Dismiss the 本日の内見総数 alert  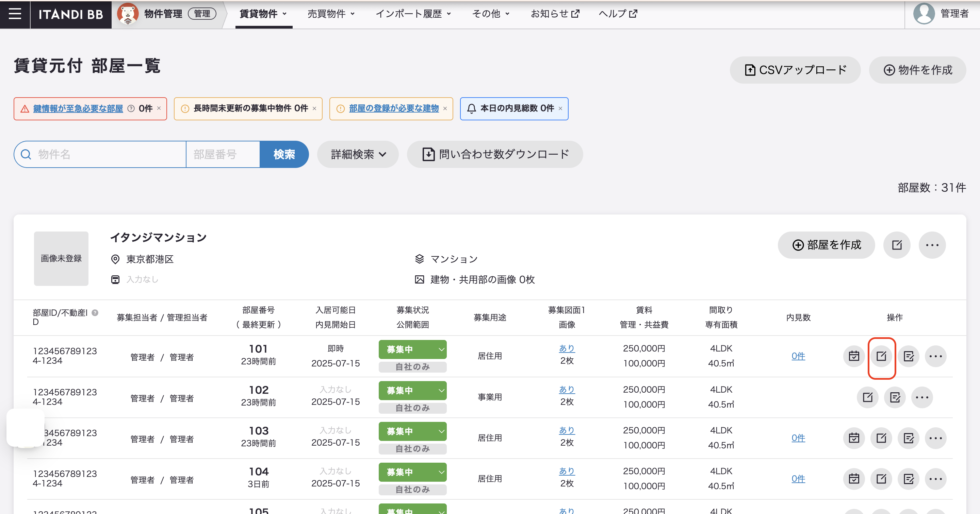560,108
